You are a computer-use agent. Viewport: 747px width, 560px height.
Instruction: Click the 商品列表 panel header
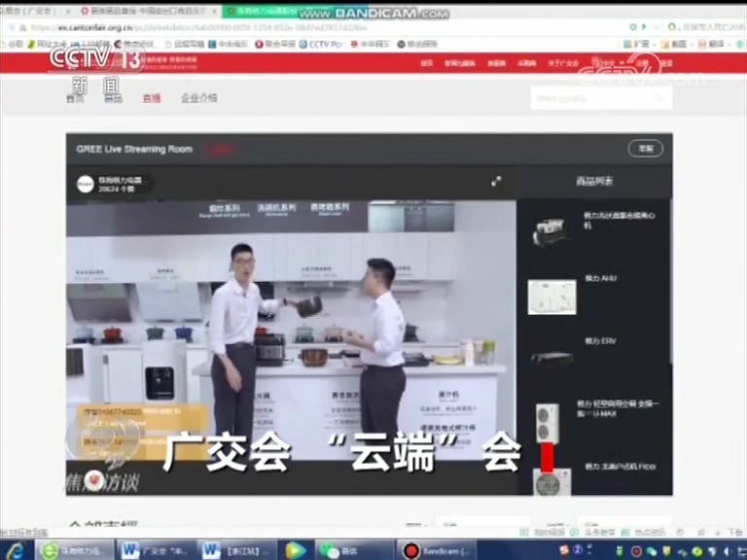(x=593, y=182)
